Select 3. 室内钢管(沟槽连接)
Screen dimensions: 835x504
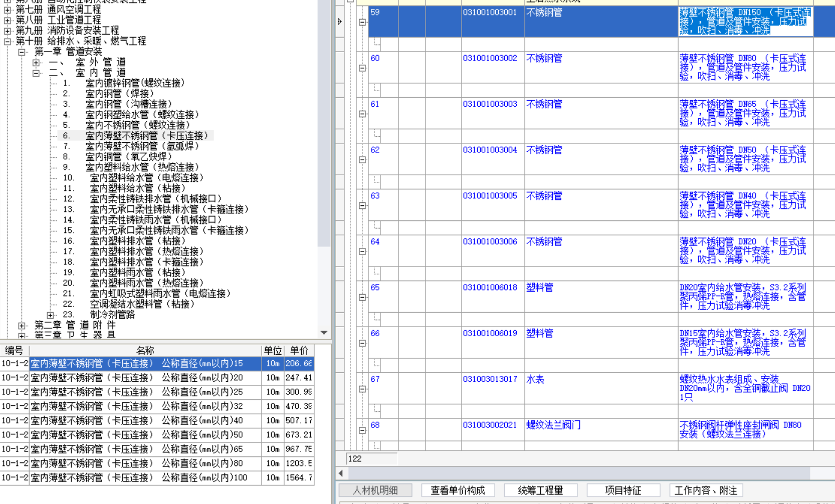[x=118, y=104]
